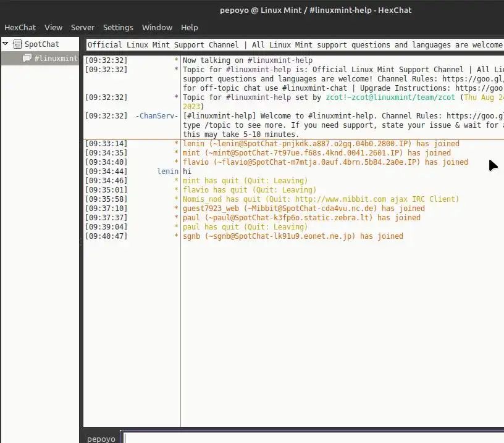
Task: Click the #linuxmint channel chat icon
Action: tap(27, 58)
